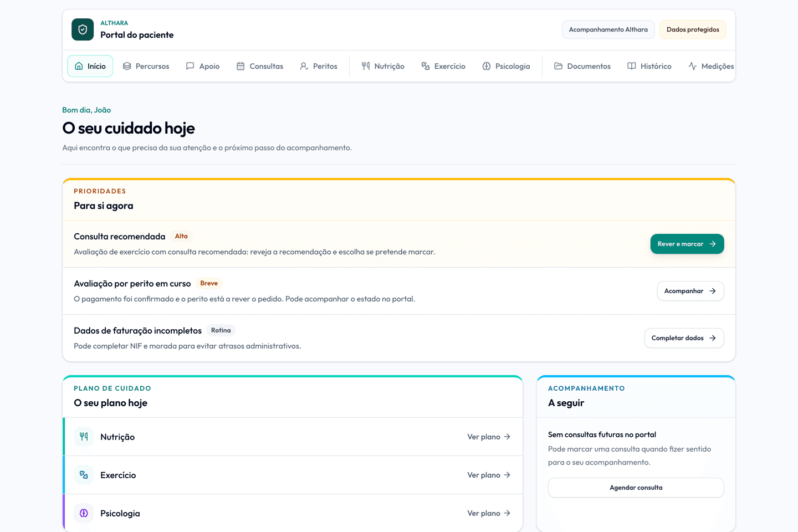Click the Alta priority tag

coord(181,236)
